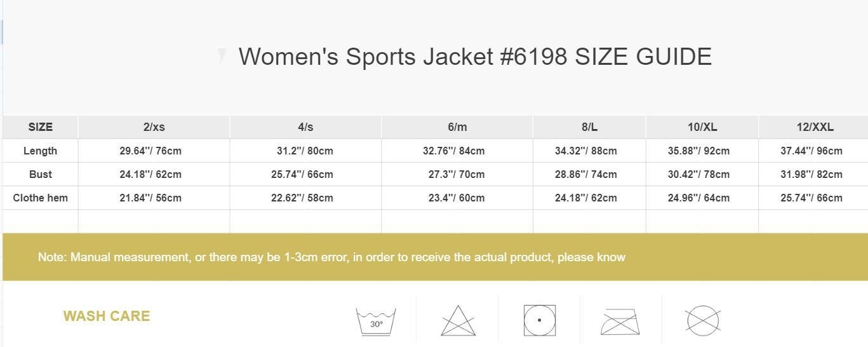Click the manual measurement note banner
Screen dimensions: 868x347
[435, 257]
